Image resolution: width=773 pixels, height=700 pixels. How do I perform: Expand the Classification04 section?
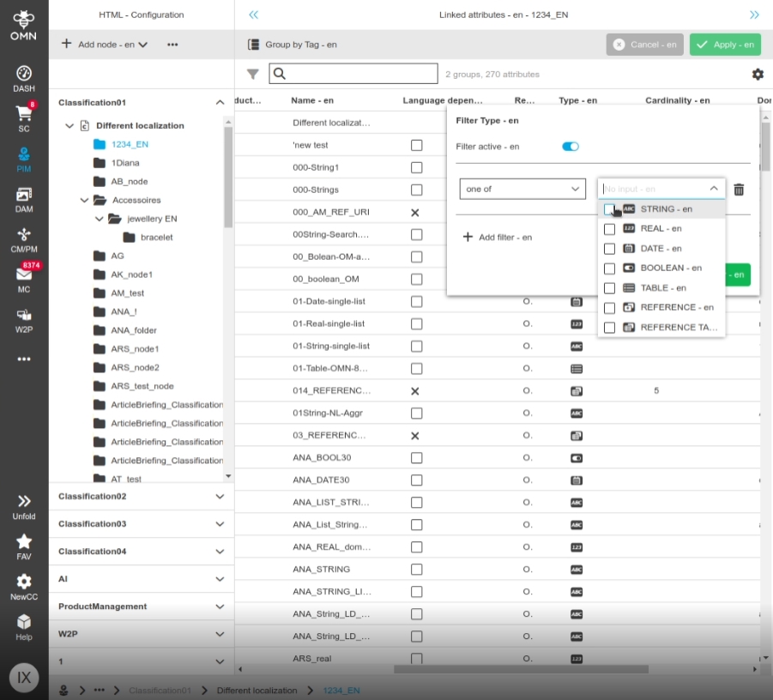pos(220,552)
